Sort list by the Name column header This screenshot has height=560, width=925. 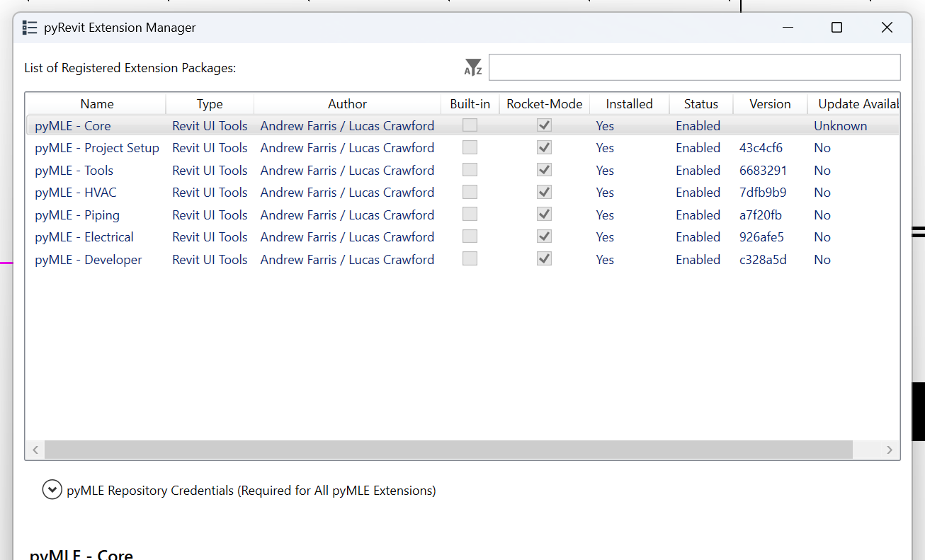(96, 104)
